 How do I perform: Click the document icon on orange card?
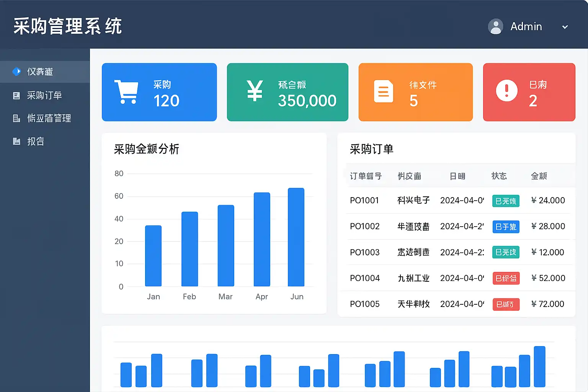coord(383,91)
